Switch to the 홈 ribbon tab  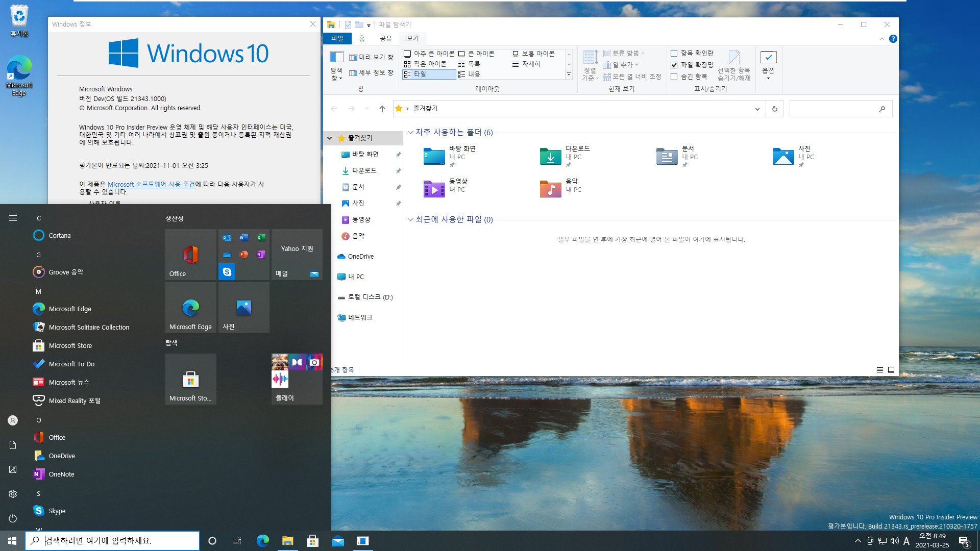(362, 38)
